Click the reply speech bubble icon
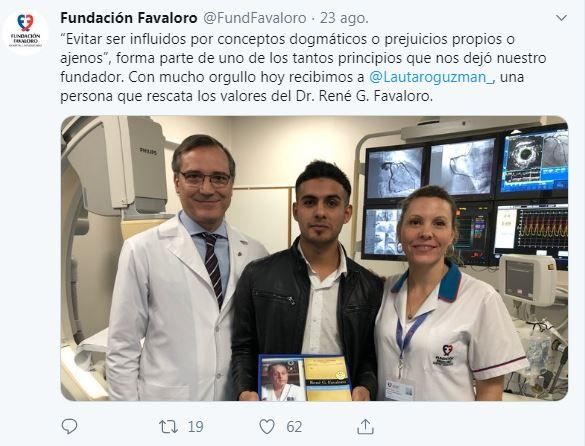Image resolution: width=585 pixels, height=446 pixels. (x=69, y=426)
